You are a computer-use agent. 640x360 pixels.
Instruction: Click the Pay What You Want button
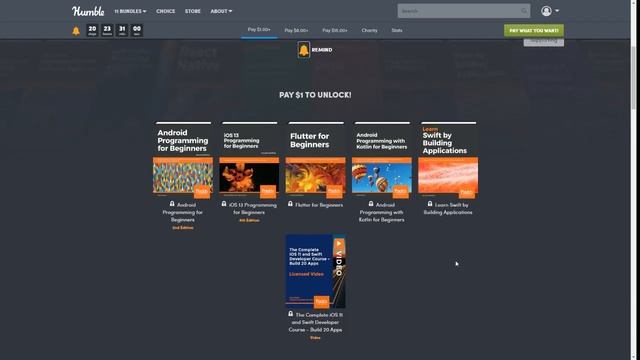click(534, 30)
